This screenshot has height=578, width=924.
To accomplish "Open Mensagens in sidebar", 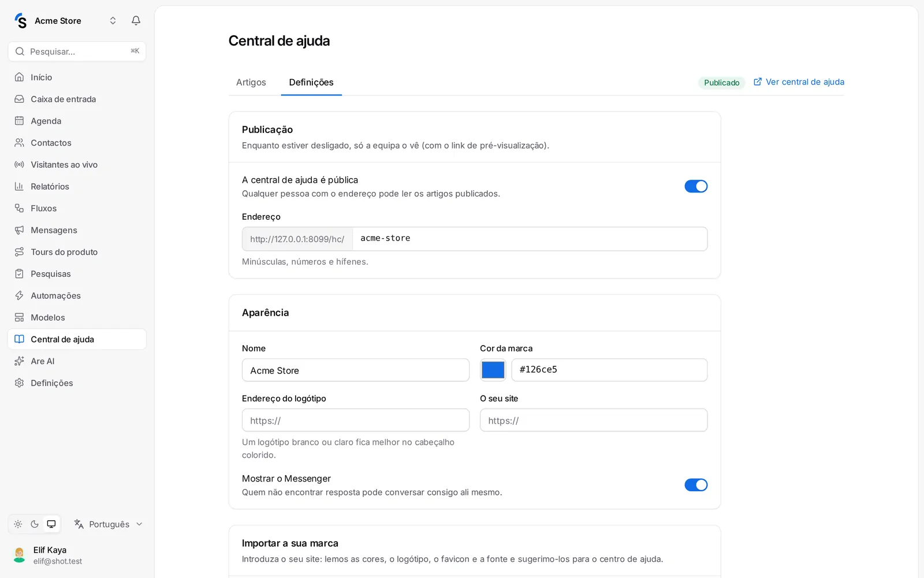I will (77, 230).
